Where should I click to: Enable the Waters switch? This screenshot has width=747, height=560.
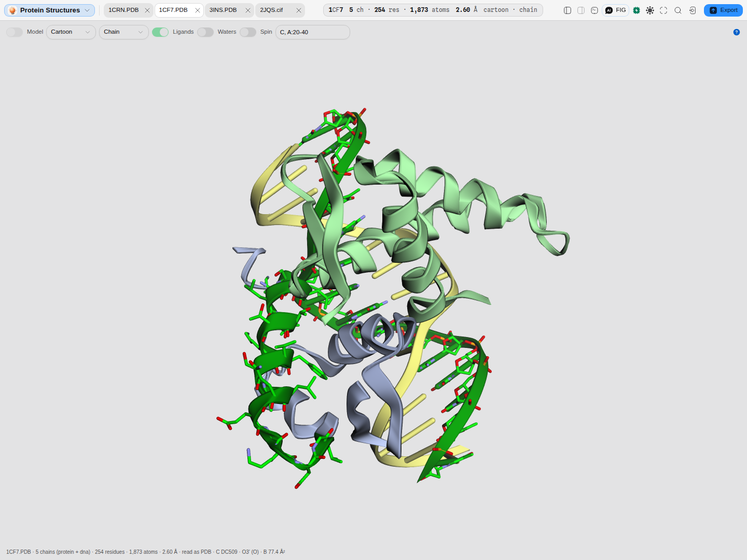(x=205, y=32)
